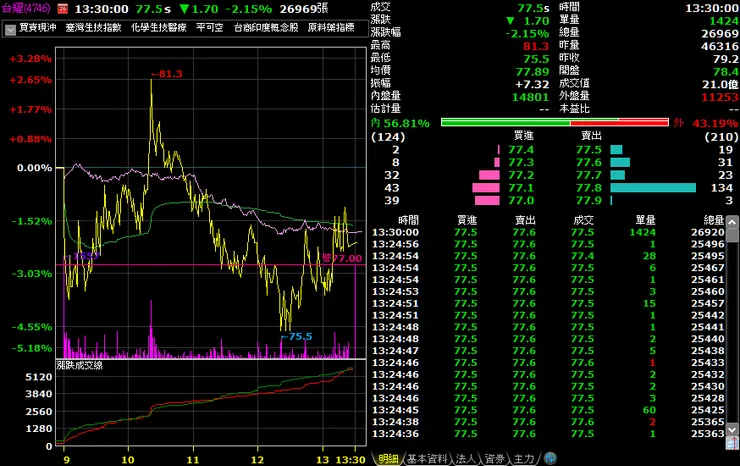Click the 成交值 value 21.0億
740x466 pixels.
pos(720,85)
